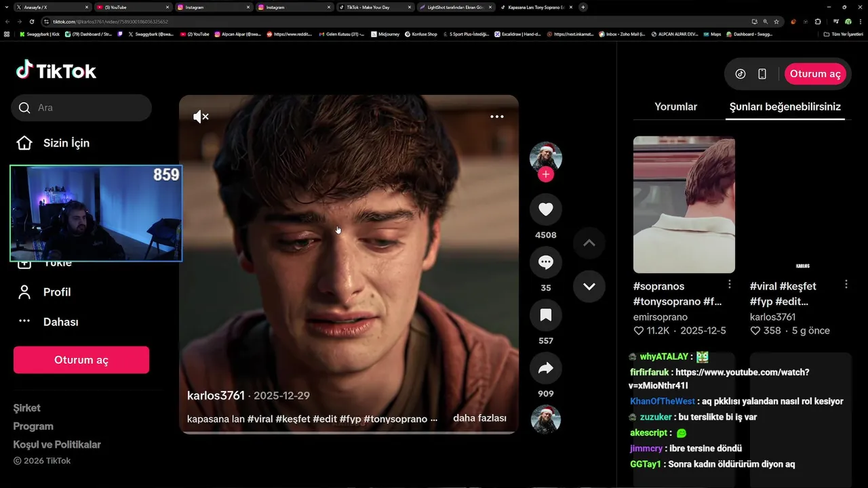Open the #sopranos recommended video thumbnail

click(684, 205)
